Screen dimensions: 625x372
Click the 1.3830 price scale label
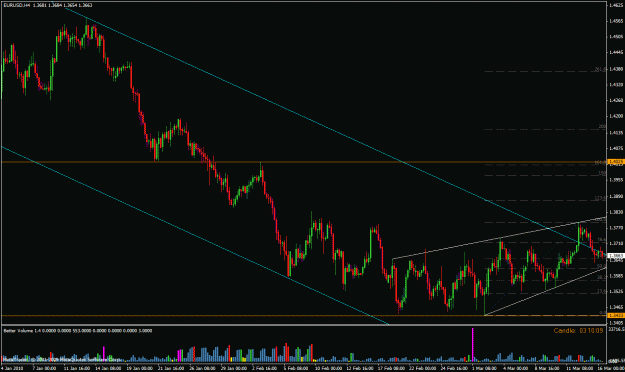point(616,212)
